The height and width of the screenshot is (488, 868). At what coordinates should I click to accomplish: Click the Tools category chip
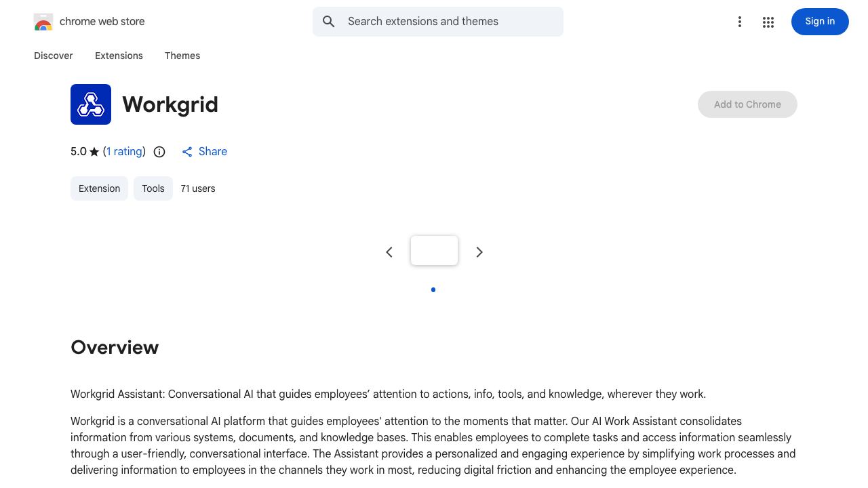153,188
